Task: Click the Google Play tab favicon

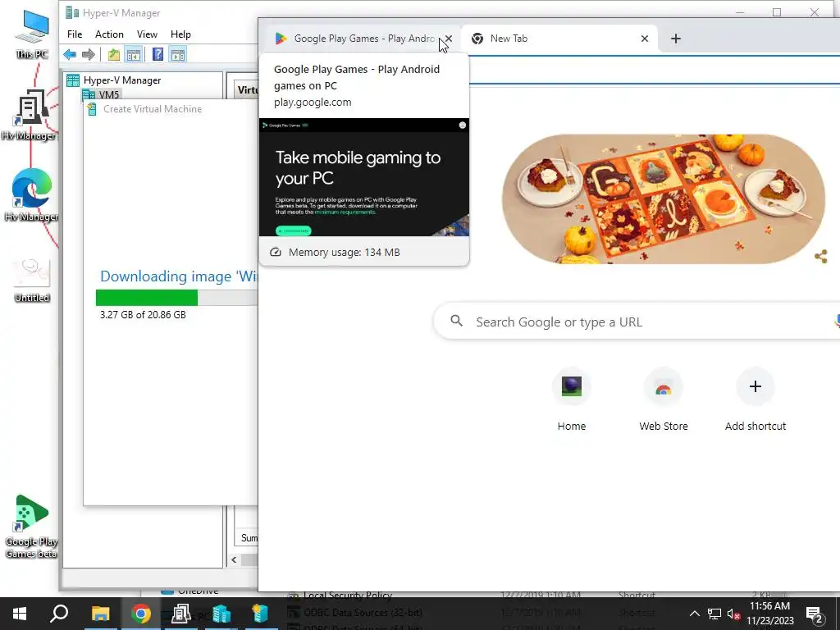Action: pos(281,39)
